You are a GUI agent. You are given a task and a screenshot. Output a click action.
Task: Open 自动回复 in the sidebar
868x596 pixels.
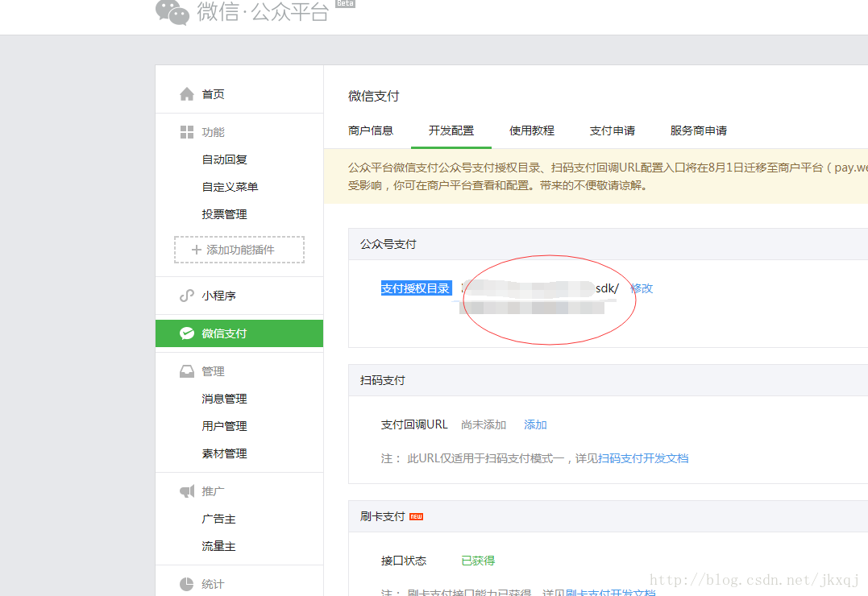coord(224,159)
